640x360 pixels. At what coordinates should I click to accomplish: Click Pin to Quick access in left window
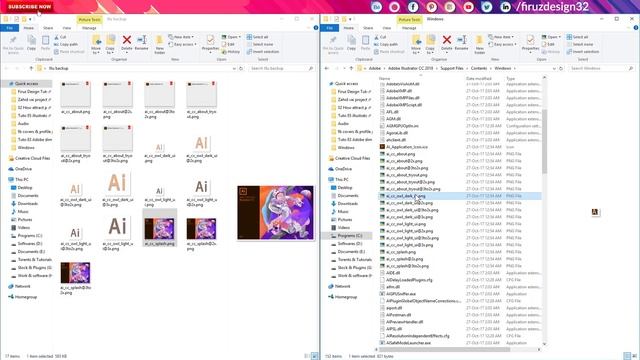pyautogui.click(x=13, y=44)
